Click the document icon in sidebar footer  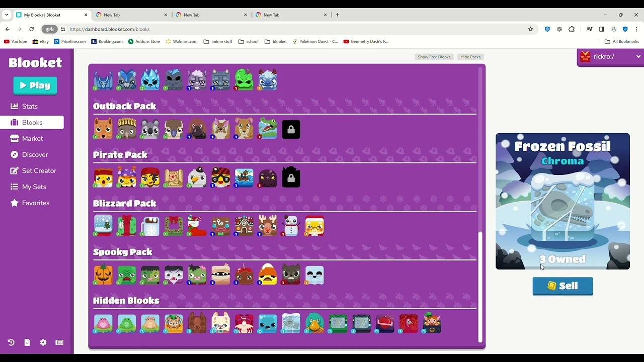pos(27,342)
